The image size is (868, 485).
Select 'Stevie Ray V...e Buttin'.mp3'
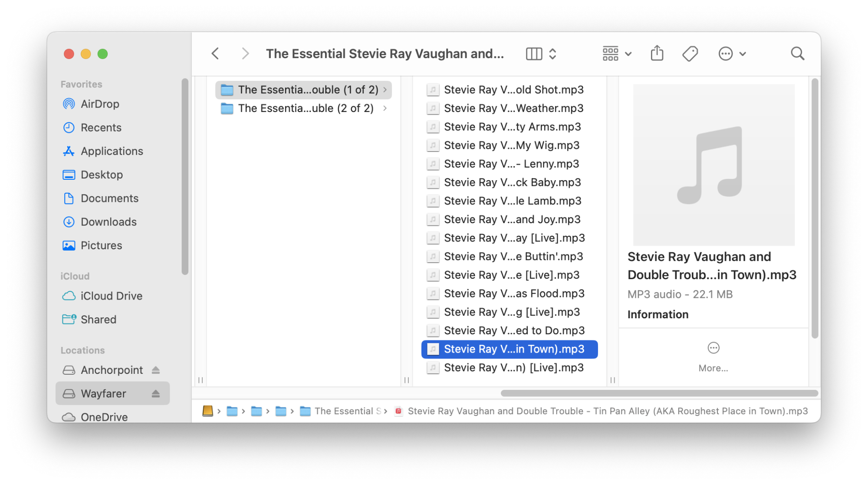(510, 256)
